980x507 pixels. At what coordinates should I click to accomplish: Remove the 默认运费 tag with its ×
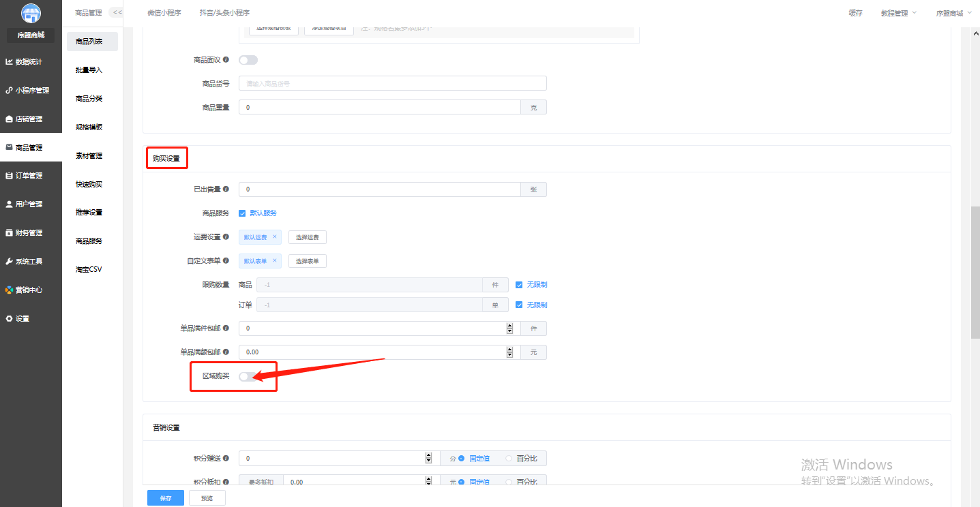click(x=274, y=237)
